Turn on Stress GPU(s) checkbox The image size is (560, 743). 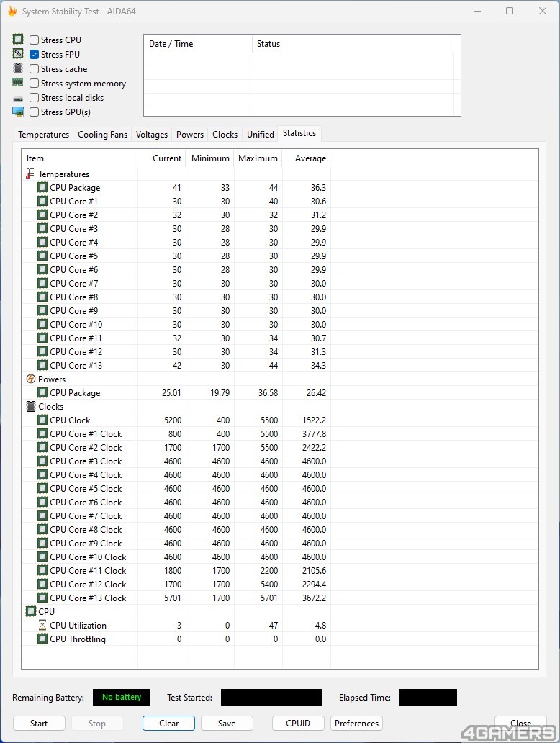coord(34,112)
